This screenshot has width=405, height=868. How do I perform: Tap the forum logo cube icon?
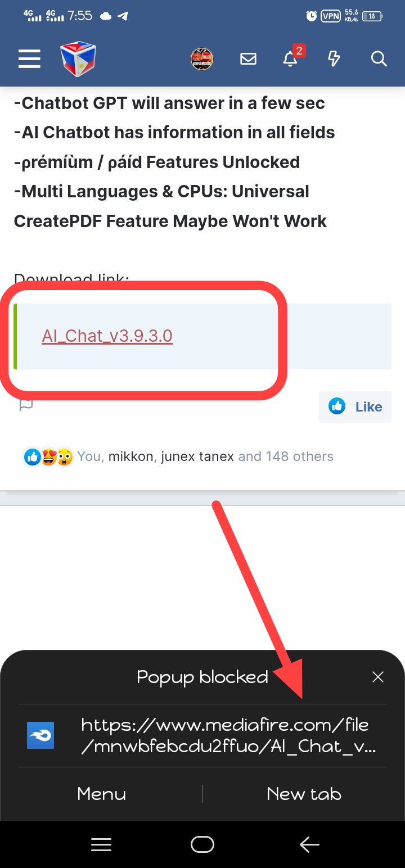78,58
